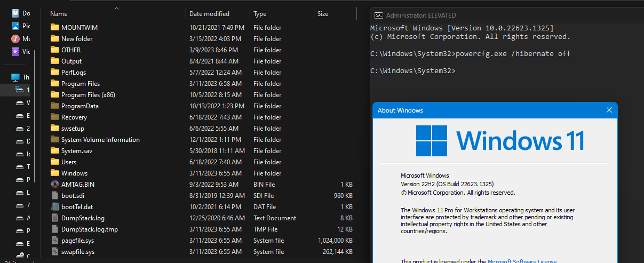The image size is (644, 263).
Task: Click the Microsoft Windows [Version 10.0.22623.1325] line
Action: coord(462,28)
